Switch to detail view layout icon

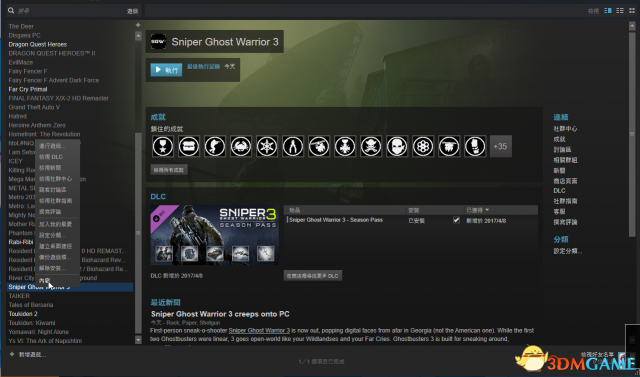[x=608, y=11]
